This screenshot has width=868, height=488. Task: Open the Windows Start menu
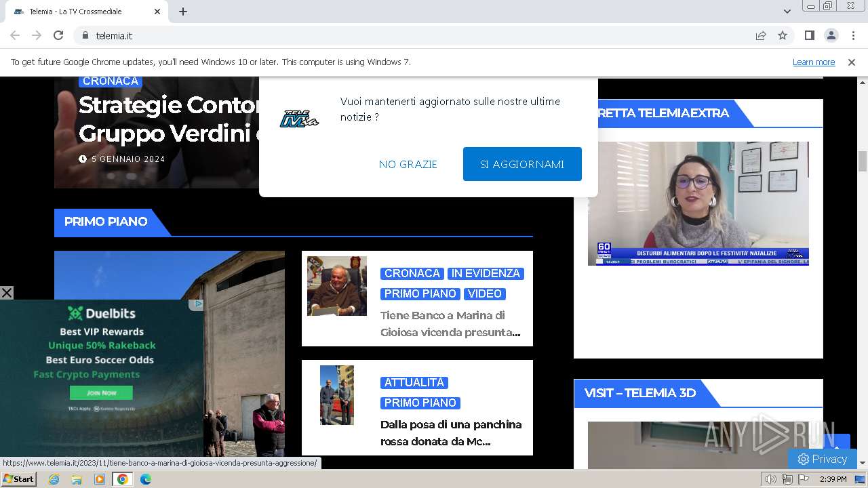(x=19, y=479)
